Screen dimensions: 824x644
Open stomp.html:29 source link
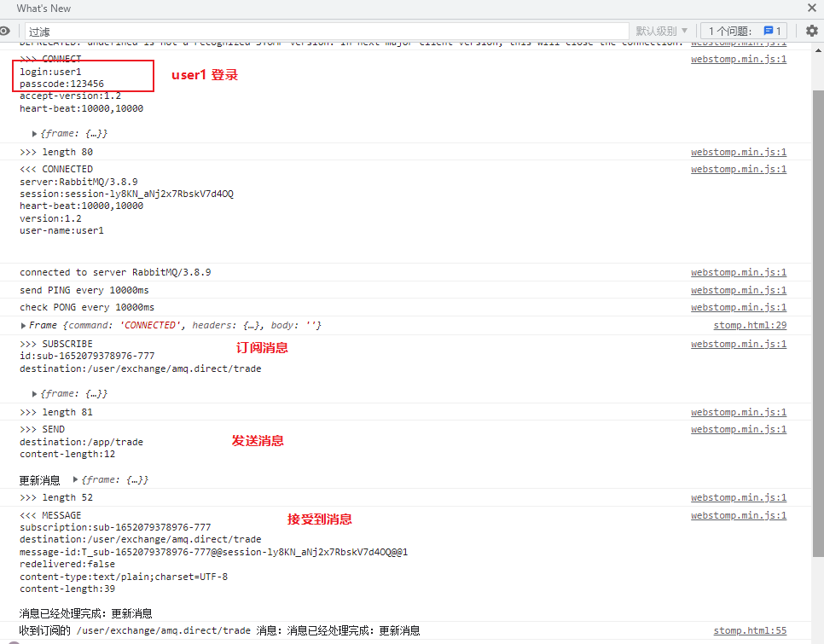point(750,325)
